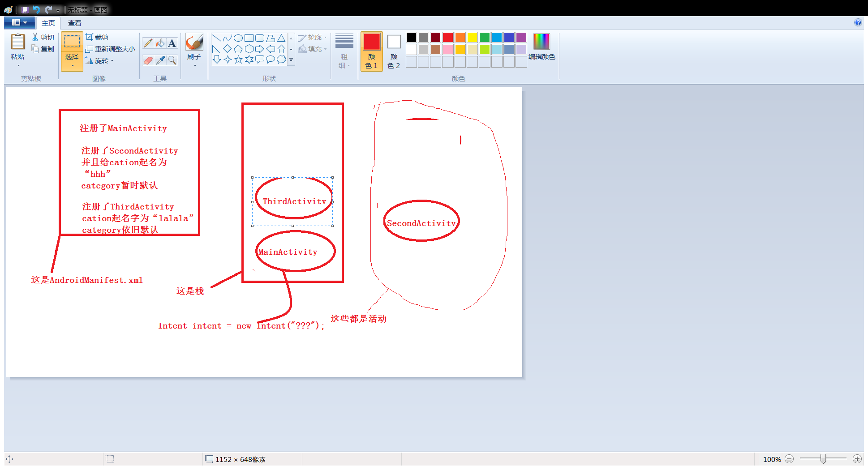Screen dimensions: 868x470
Task: Click the Redo arrow in the title bar
Action: tap(48, 10)
